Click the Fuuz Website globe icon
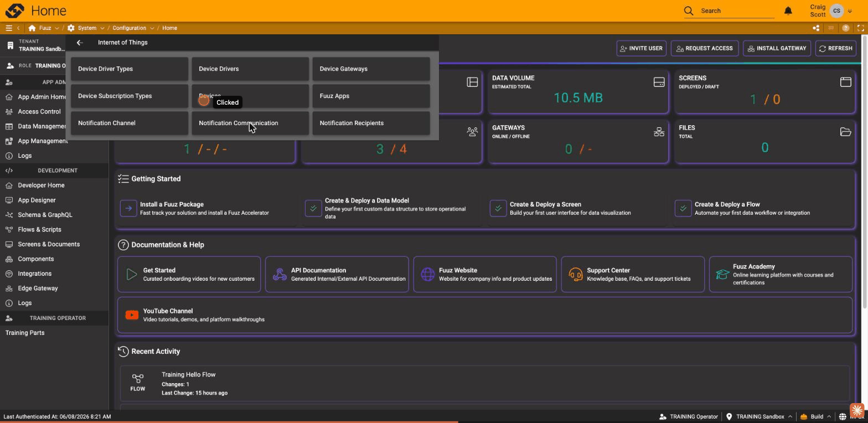 (x=427, y=274)
